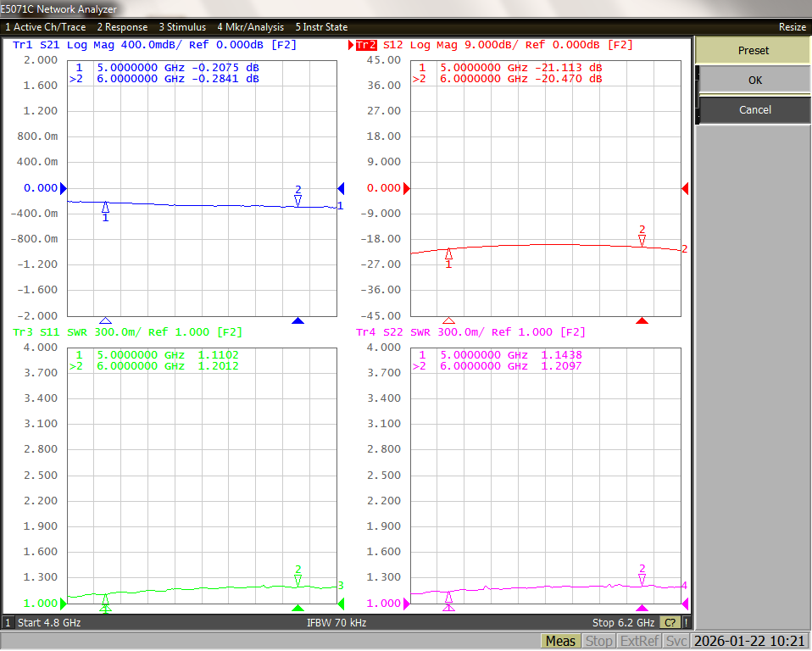
Task: Click S21 marker 1 readout -0.2075 dB
Action: (225, 68)
